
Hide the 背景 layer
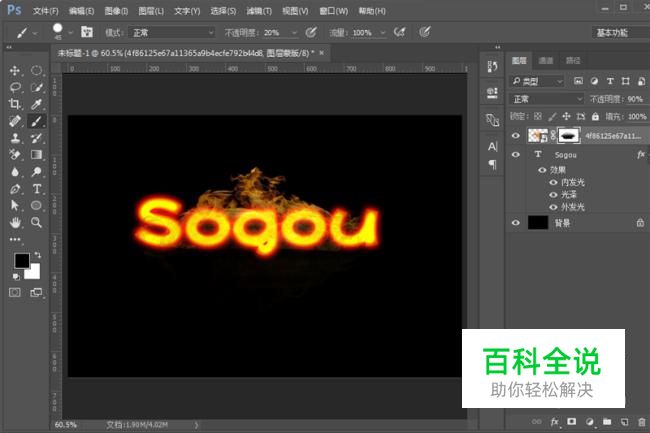coord(516,223)
